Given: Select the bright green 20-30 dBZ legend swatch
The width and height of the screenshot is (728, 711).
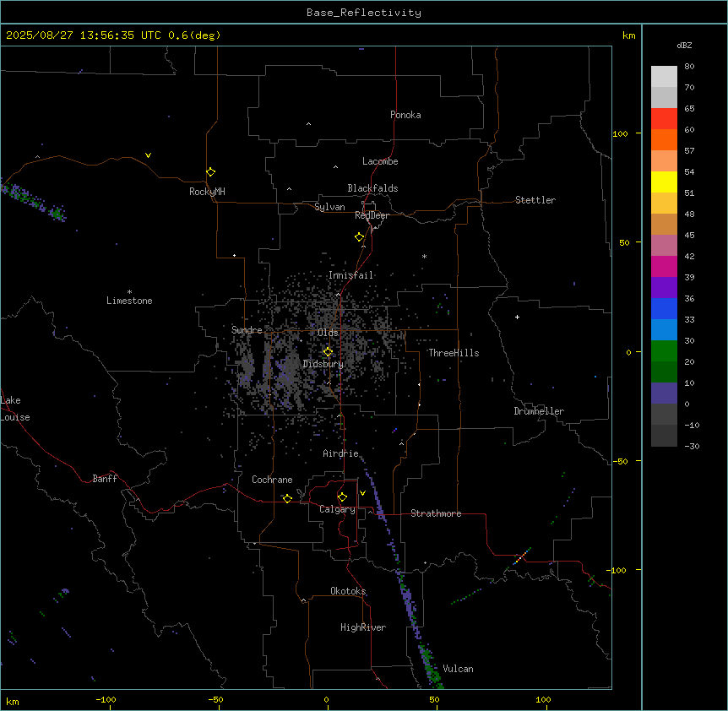Looking at the screenshot, I should click(x=664, y=351).
